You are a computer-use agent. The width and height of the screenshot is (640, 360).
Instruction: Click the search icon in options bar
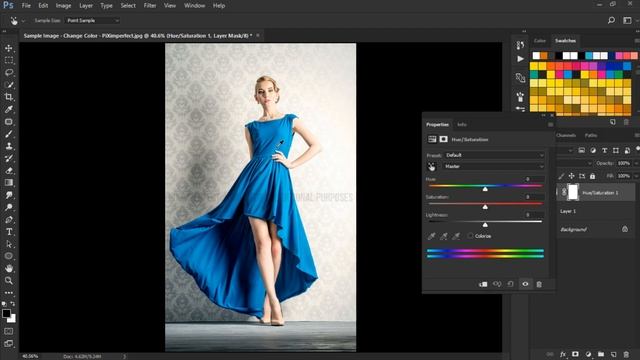pyautogui.click(x=611, y=20)
